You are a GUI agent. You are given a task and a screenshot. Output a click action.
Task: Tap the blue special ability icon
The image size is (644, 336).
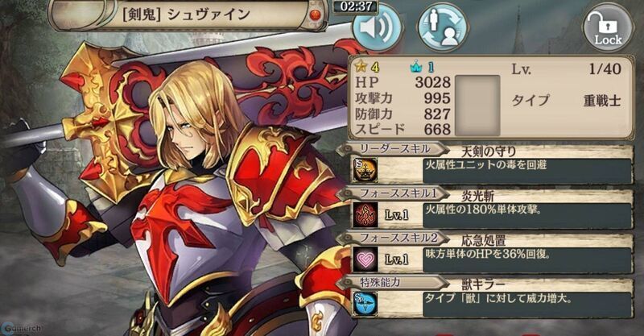[365, 304]
